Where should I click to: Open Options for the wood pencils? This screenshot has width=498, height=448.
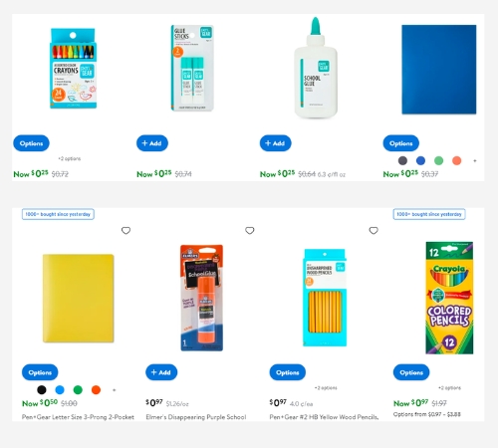click(x=288, y=372)
